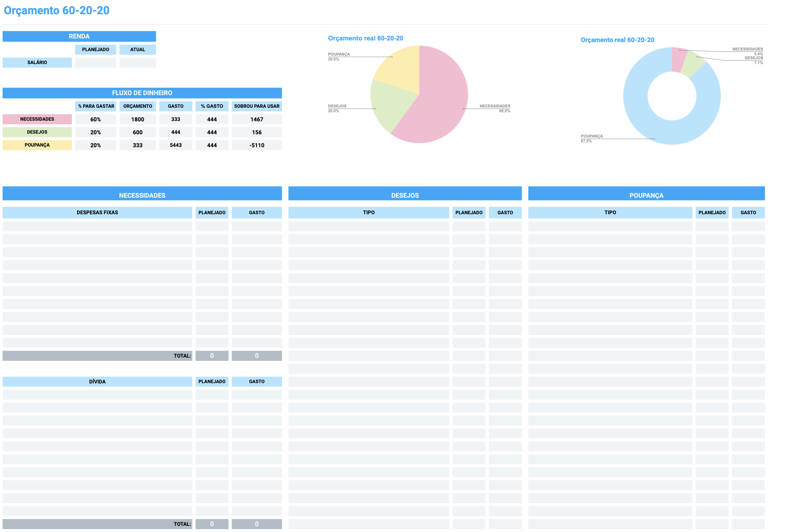The width and height of the screenshot is (786, 532).
Task: Select the 600 orçamento cell for Desejos
Action: [x=138, y=133]
